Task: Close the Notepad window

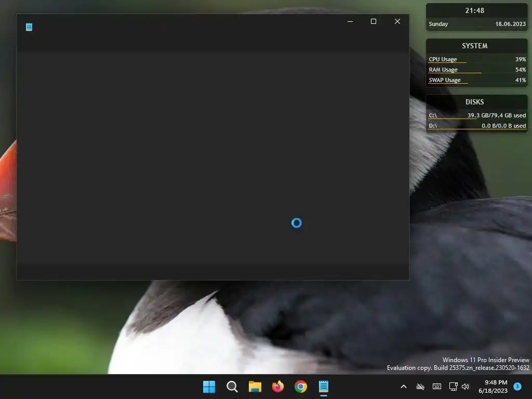Action: click(397, 21)
